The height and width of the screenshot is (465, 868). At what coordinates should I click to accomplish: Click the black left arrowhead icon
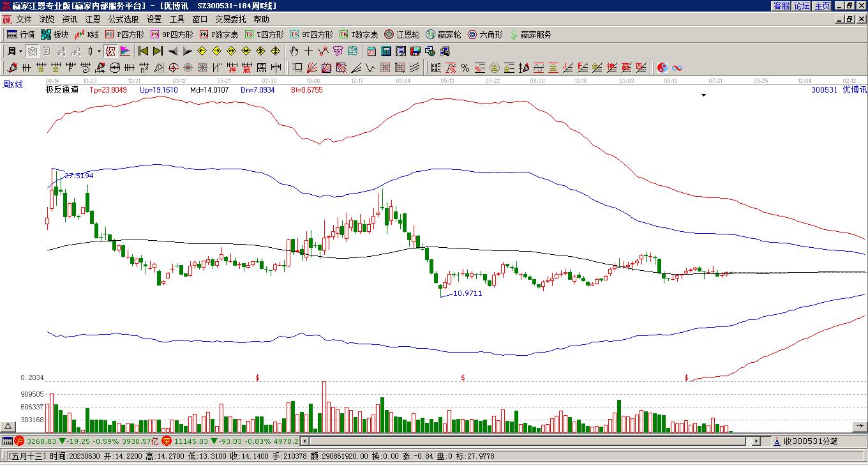[x=173, y=51]
